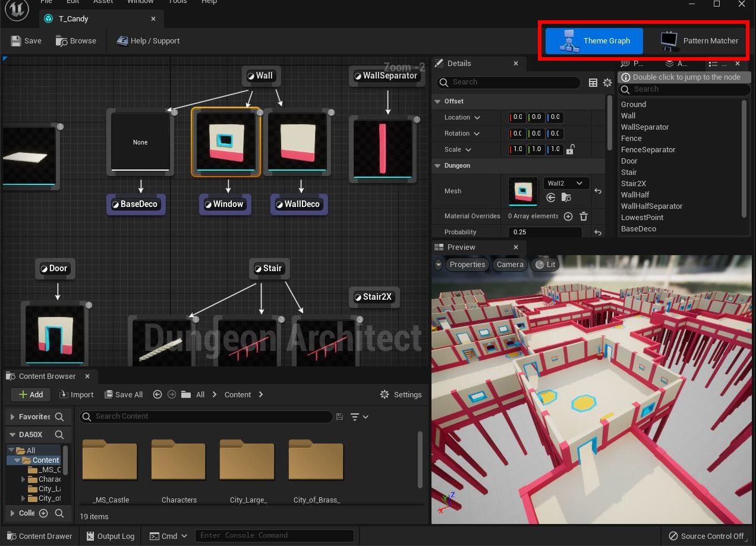Select the WallDeco emitter node in the graph

tap(298, 205)
